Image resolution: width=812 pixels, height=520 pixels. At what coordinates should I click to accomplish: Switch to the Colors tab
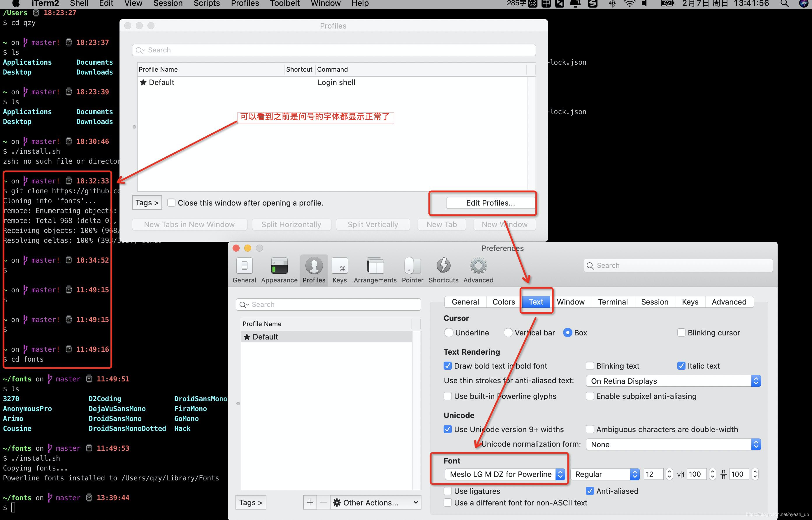click(x=503, y=302)
